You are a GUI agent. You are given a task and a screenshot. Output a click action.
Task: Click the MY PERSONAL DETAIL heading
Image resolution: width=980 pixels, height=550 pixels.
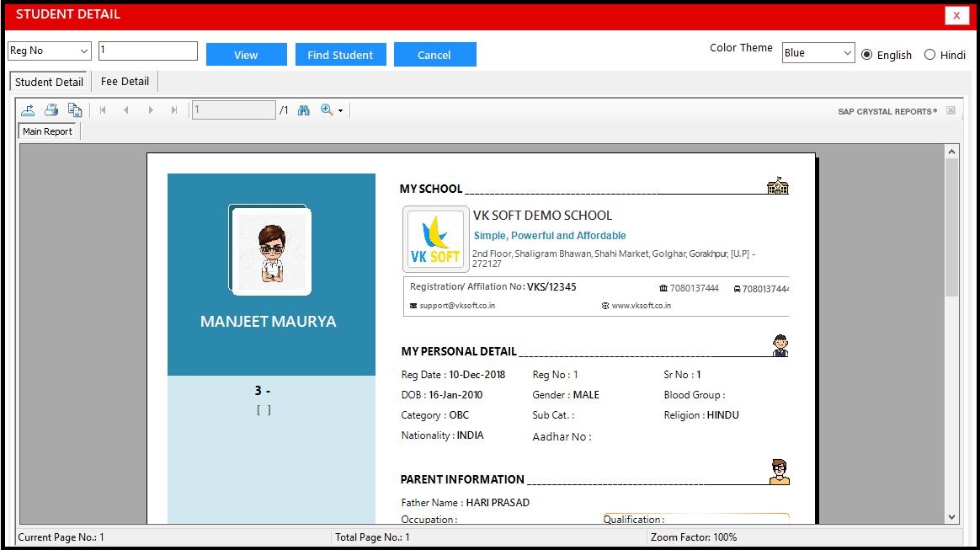point(459,351)
